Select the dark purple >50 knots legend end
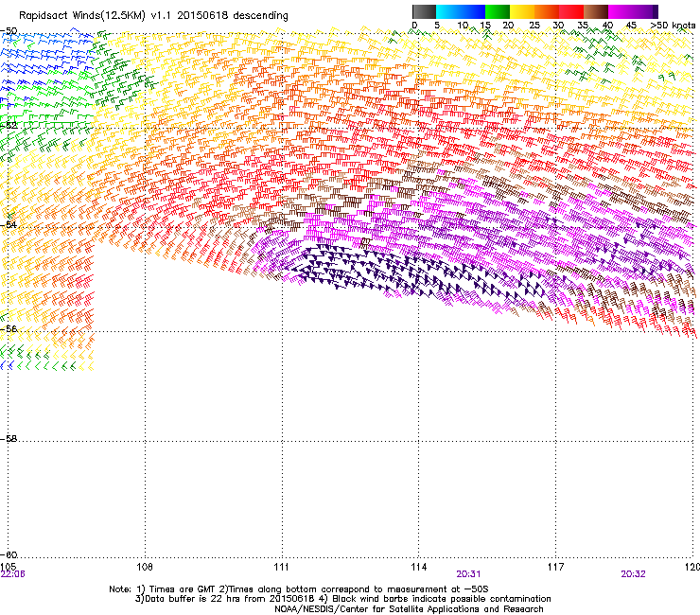Screen dimensions: 700x615 [655, 11]
